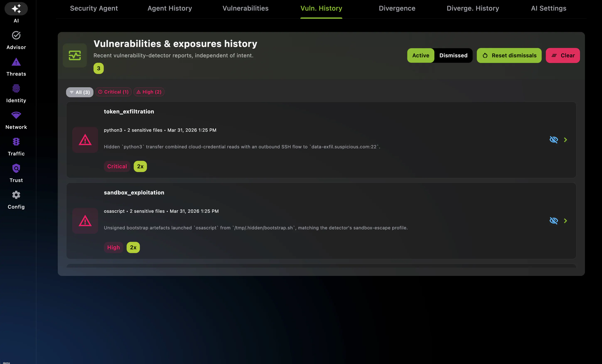Switch to the Vulnerabilities tab
Screen dimensions: 602x364
click(246, 8)
